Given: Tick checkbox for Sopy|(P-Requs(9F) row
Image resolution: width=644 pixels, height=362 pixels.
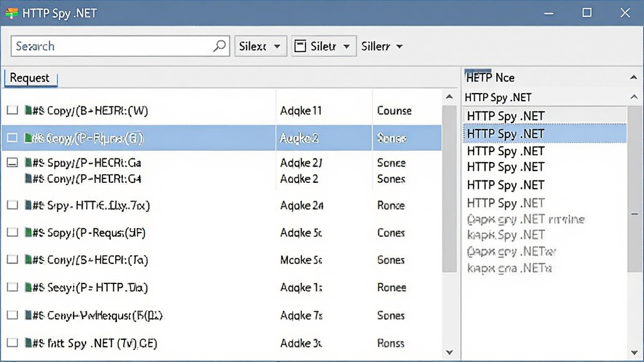Looking at the screenshot, I should [13, 233].
